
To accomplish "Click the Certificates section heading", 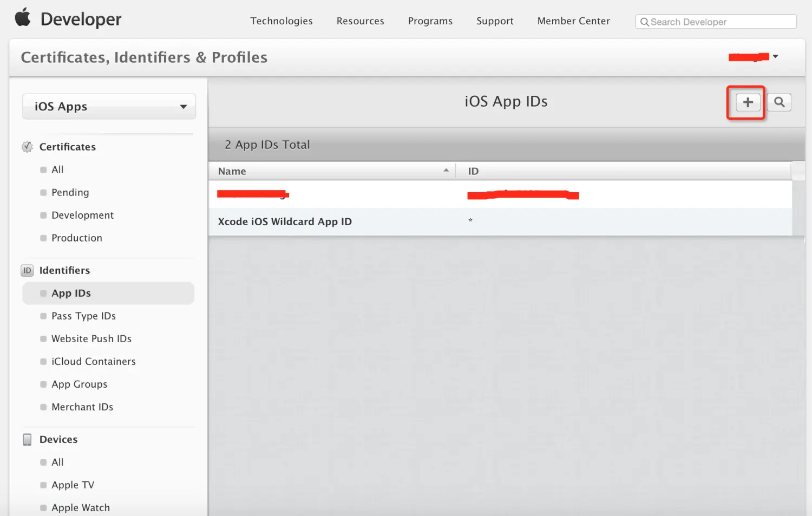I will click(67, 147).
